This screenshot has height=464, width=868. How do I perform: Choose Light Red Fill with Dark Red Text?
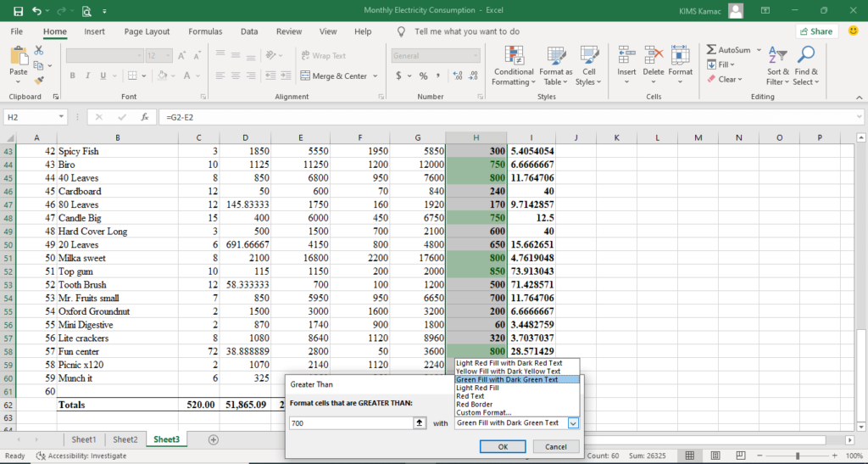click(x=509, y=363)
